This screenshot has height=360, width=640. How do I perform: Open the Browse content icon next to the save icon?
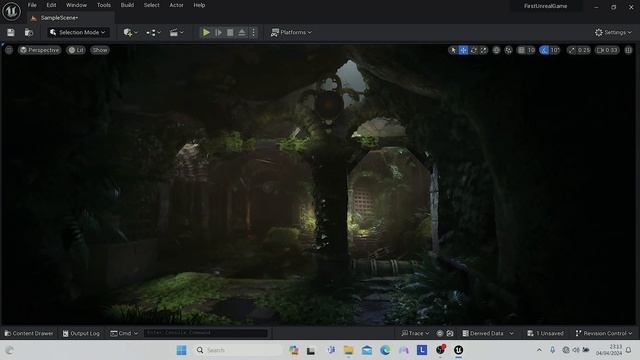[x=29, y=32]
